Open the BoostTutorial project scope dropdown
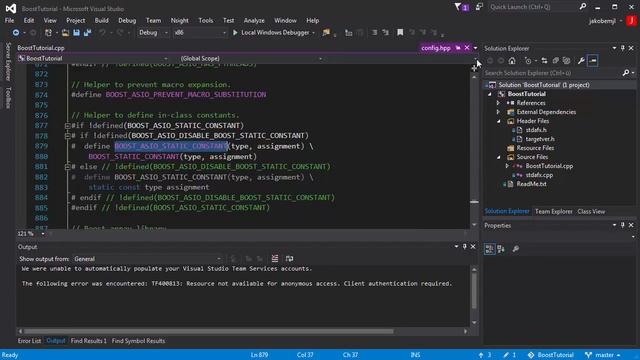Screen dimensions: 640x360 92,59
